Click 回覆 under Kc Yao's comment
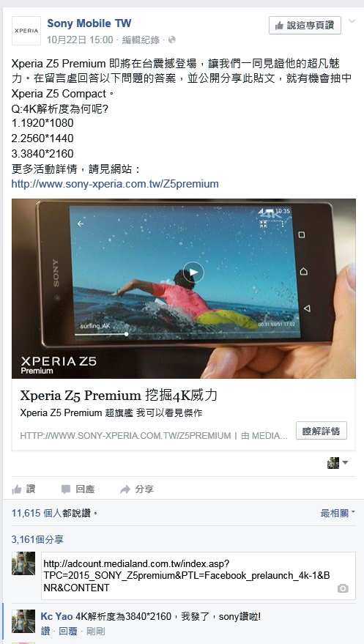 68,631
